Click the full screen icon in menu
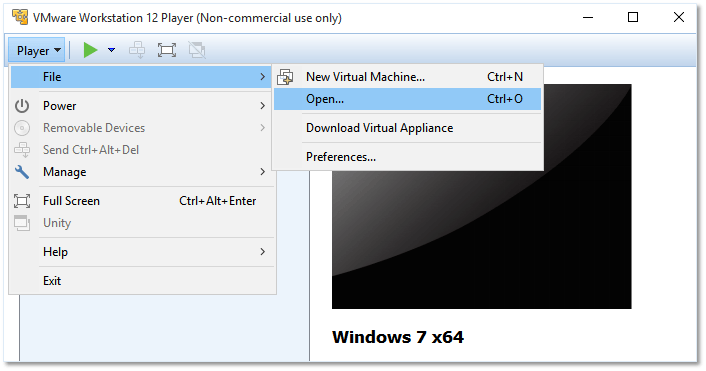The image size is (706, 371). pos(22,201)
